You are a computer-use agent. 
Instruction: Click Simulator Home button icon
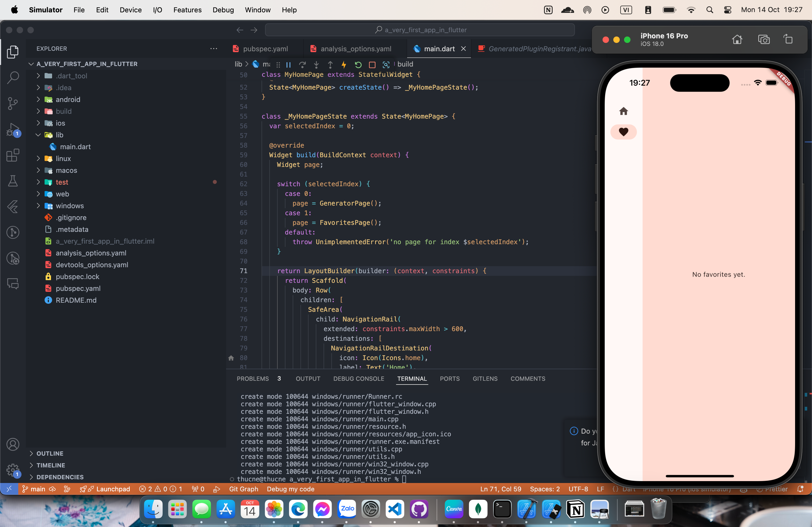point(737,39)
